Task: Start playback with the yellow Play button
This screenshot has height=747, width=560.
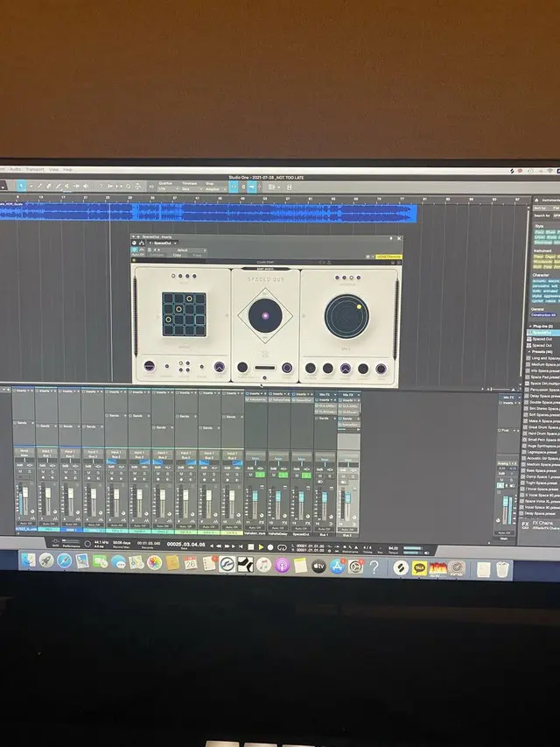Action: pos(261,547)
